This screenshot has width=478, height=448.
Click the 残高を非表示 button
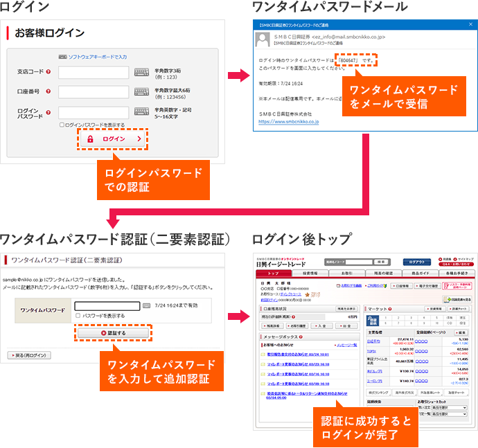346,309
